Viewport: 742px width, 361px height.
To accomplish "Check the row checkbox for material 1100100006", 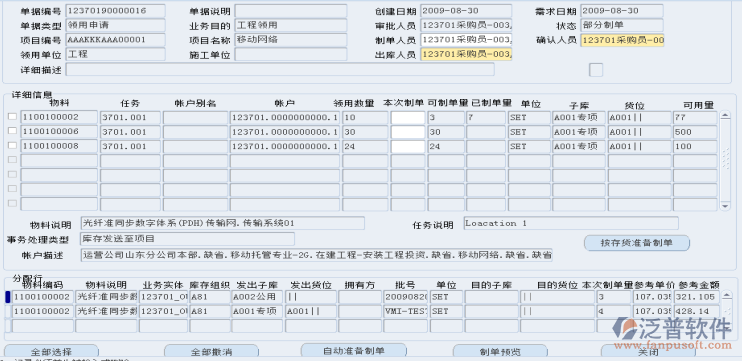I will coord(12,131).
